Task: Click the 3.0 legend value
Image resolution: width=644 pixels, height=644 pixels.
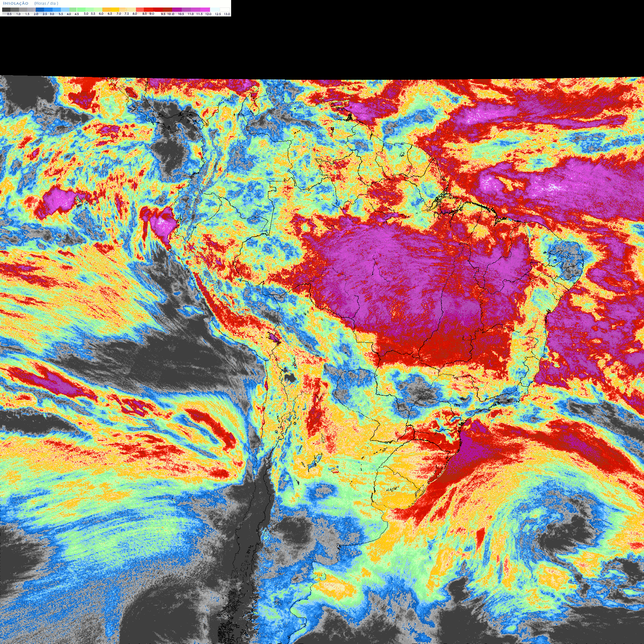Action: (x=52, y=14)
